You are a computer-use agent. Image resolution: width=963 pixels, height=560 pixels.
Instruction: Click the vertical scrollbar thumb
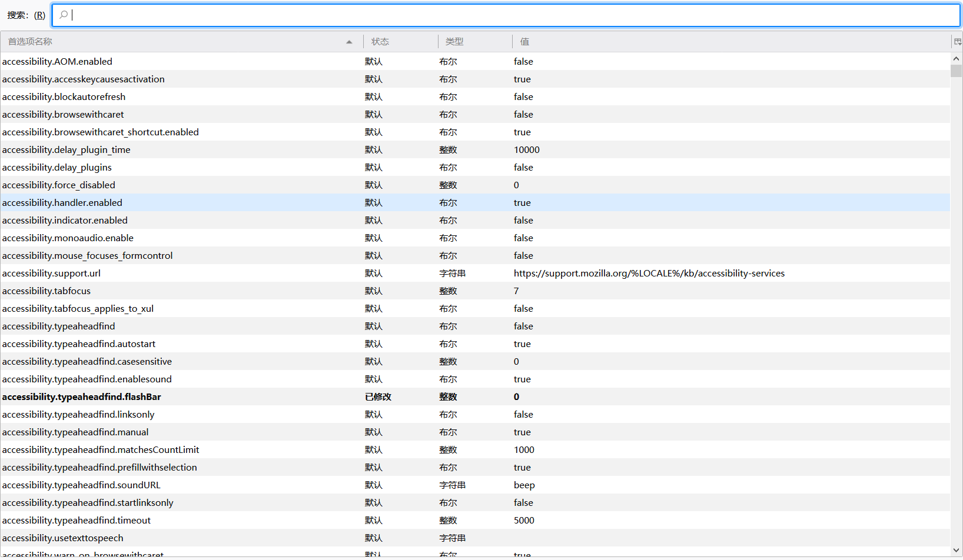tap(956, 71)
